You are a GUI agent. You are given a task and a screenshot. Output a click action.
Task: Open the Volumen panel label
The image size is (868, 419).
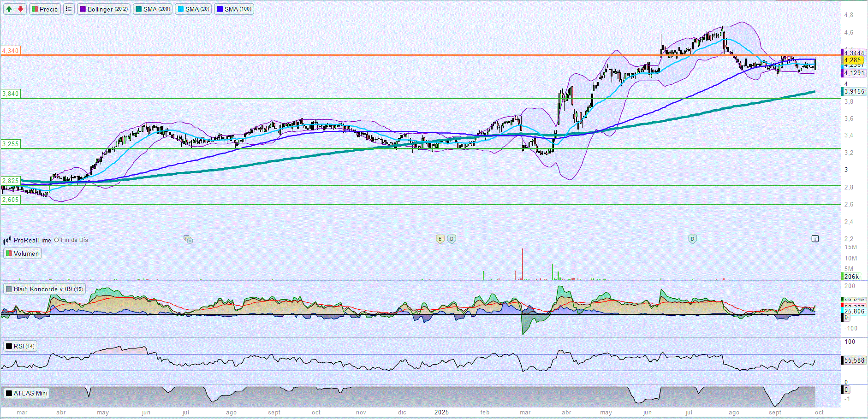click(23, 254)
